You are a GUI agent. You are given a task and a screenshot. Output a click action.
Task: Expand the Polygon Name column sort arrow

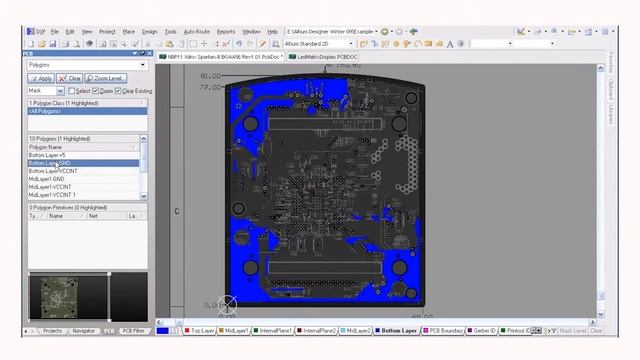coord(134,147)
